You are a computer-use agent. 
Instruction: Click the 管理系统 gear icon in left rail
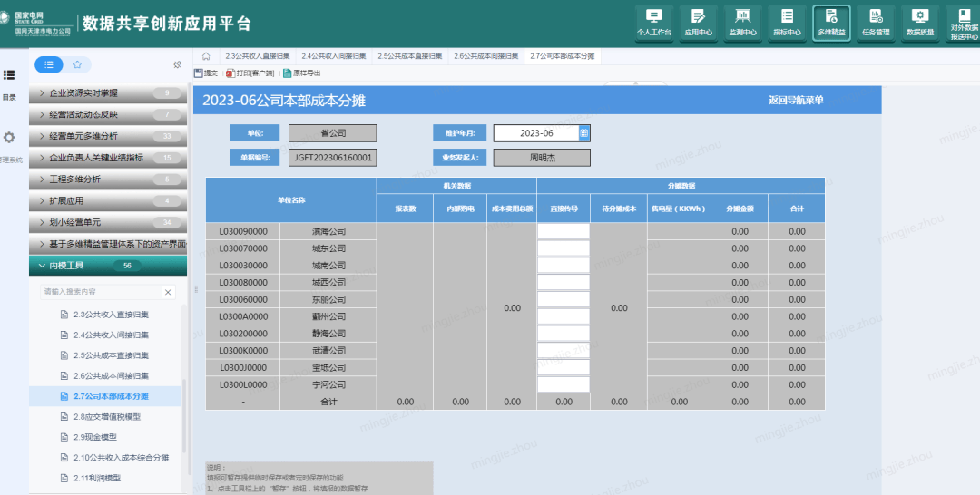[x=9, y=137]
